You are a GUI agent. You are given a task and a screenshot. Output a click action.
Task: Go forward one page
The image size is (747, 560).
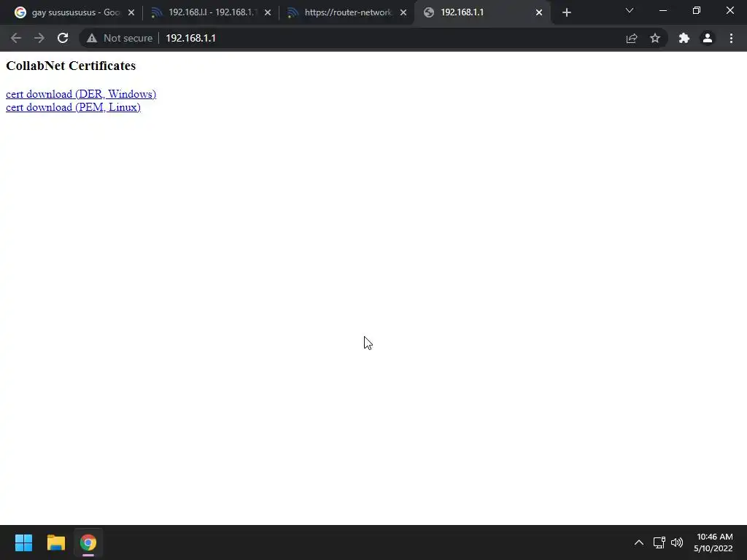point(39,38)
